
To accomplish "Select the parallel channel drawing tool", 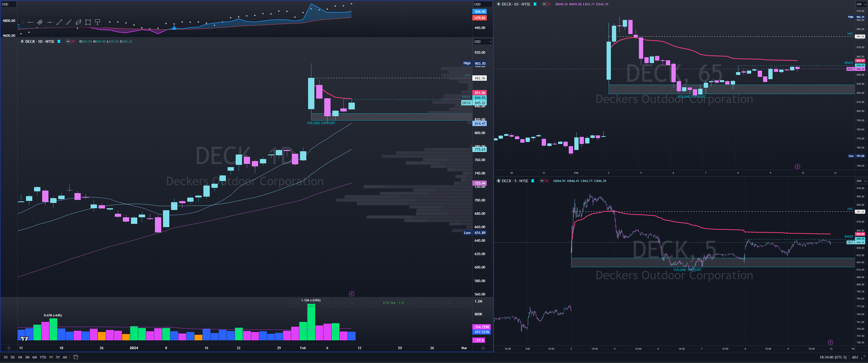I will [78, 22].
